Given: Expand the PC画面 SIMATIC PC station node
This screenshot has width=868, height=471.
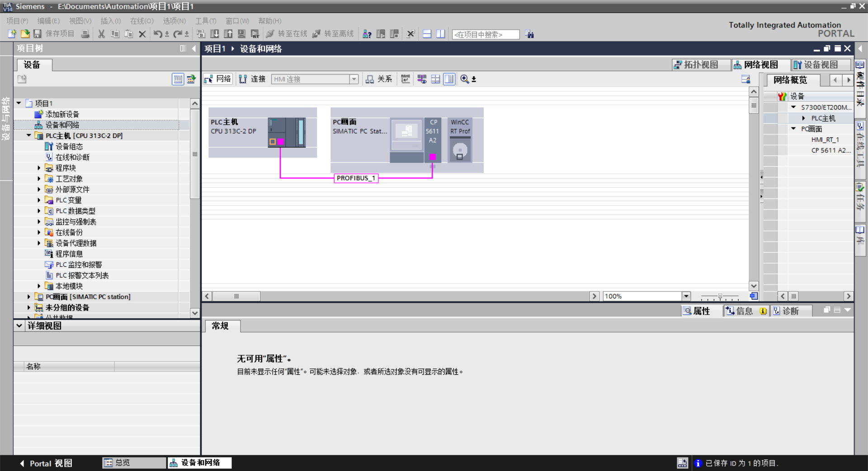Looking at the screenshot, I should 28,297.
